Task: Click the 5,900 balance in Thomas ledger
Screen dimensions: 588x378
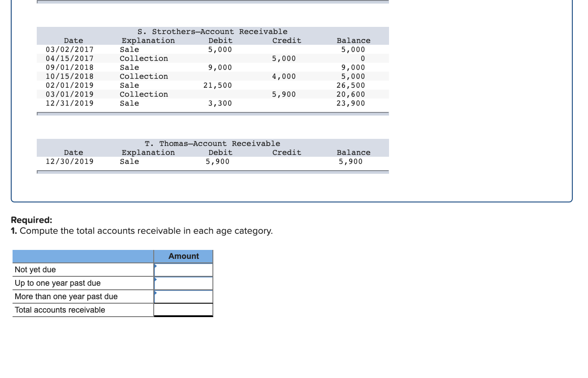Action: pos(351,162)
